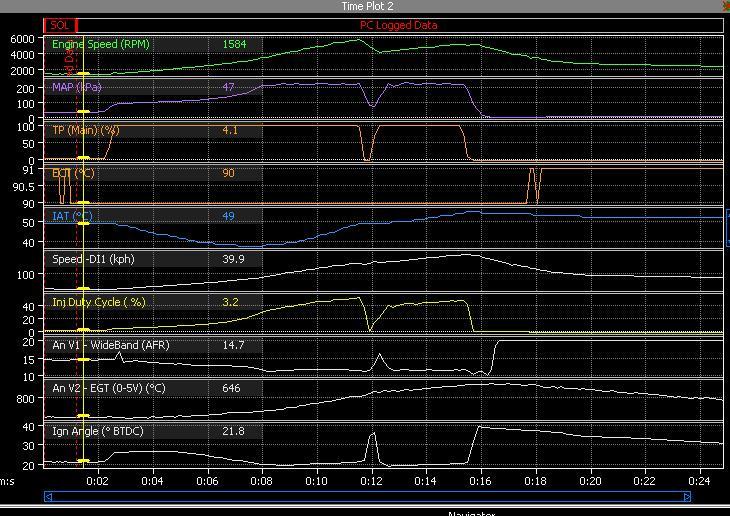This screenshot has height=516, width=730.
Task: Click the 0:02 time axis label
Action: 97,481
